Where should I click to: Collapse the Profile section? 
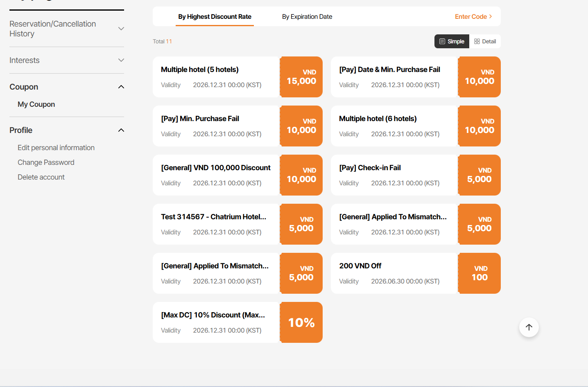click(121, 130)
